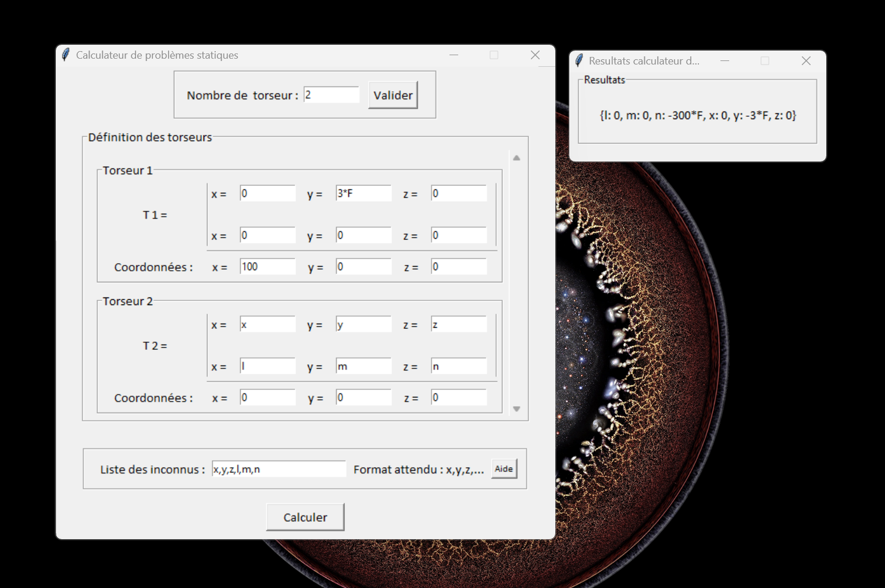Close the Calculateur de problèmes statiques window

(x=535, y=55)
